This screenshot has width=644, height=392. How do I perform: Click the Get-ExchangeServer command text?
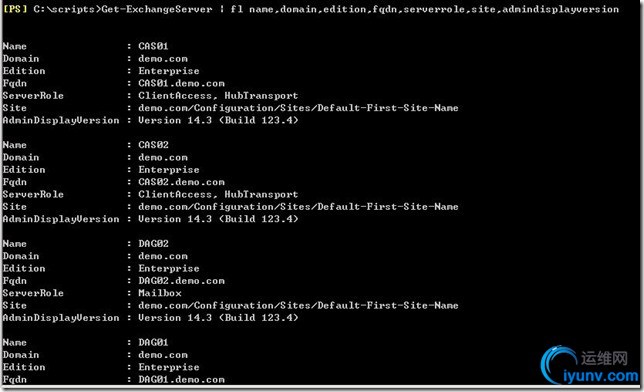[x=156, y=9]
